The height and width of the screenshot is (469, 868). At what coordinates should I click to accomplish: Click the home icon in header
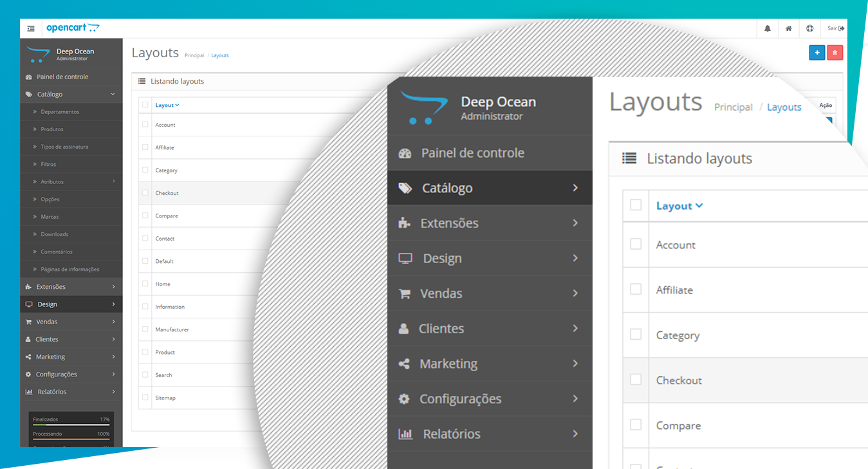788,28
